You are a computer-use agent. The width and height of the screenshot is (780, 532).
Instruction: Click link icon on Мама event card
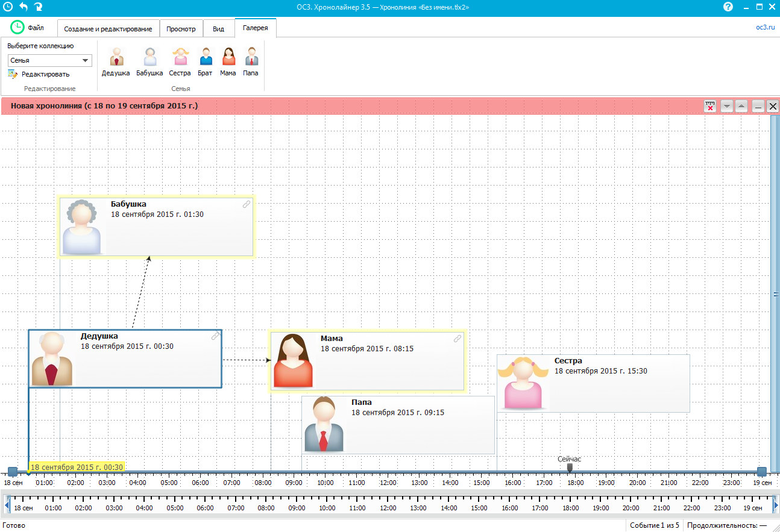pos(458,339)
